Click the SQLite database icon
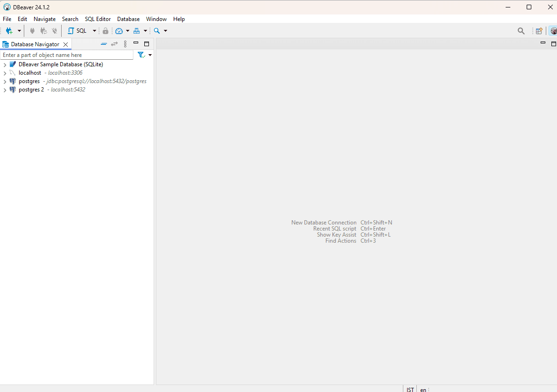Viewport: 557px width, 392px height. point(13,64)
